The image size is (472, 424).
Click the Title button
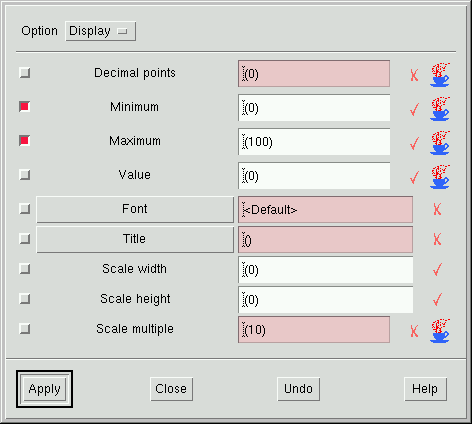tap(135, 239)
